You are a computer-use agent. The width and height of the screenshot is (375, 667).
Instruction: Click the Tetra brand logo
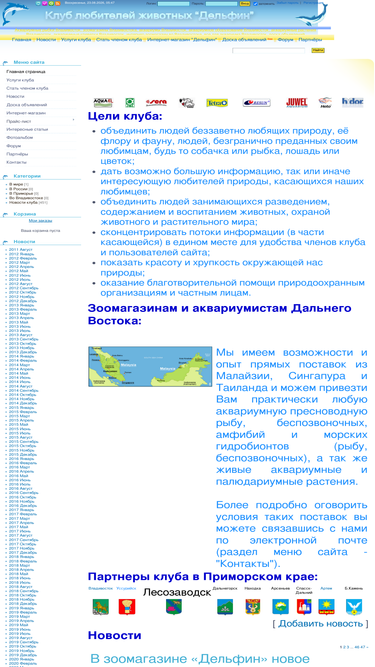coord(217,103)
